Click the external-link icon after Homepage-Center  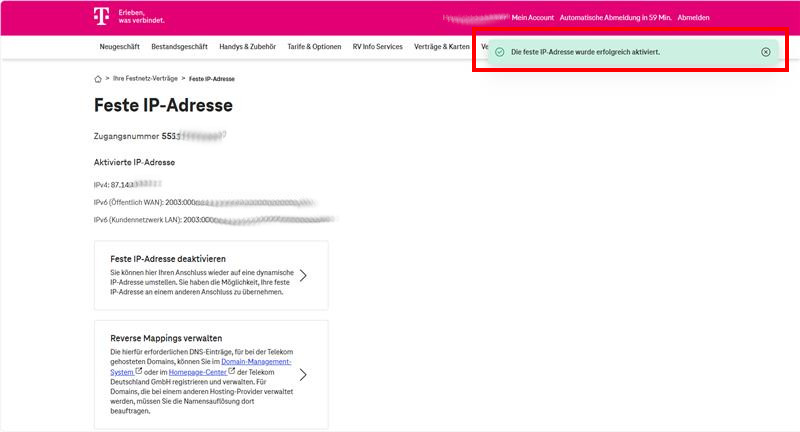(x=232, y=371)
